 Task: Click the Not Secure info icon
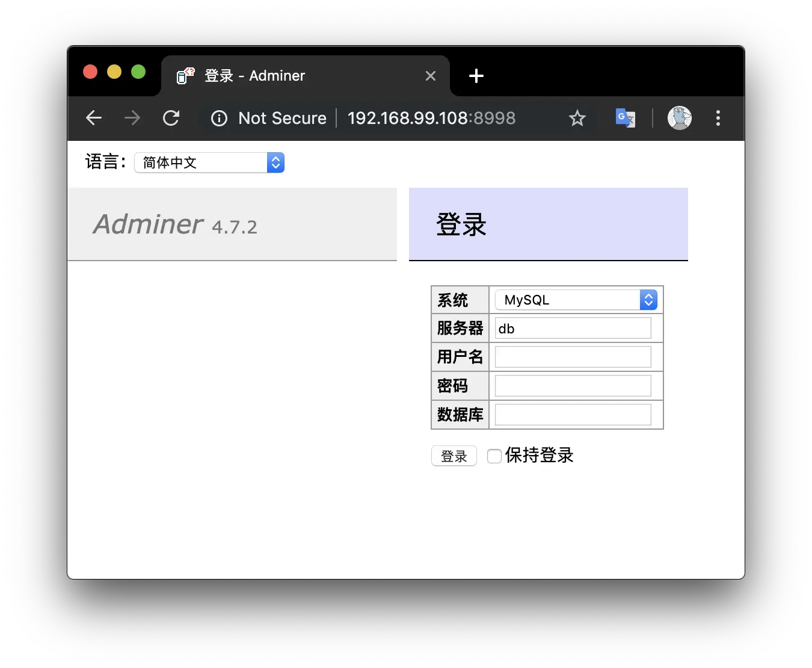pyautogui.click(x=218, y=118)
